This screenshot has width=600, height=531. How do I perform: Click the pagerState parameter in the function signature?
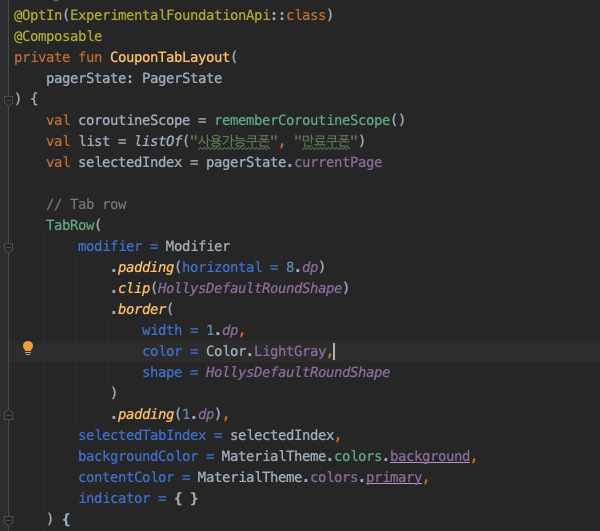click(x=86, y=78)
